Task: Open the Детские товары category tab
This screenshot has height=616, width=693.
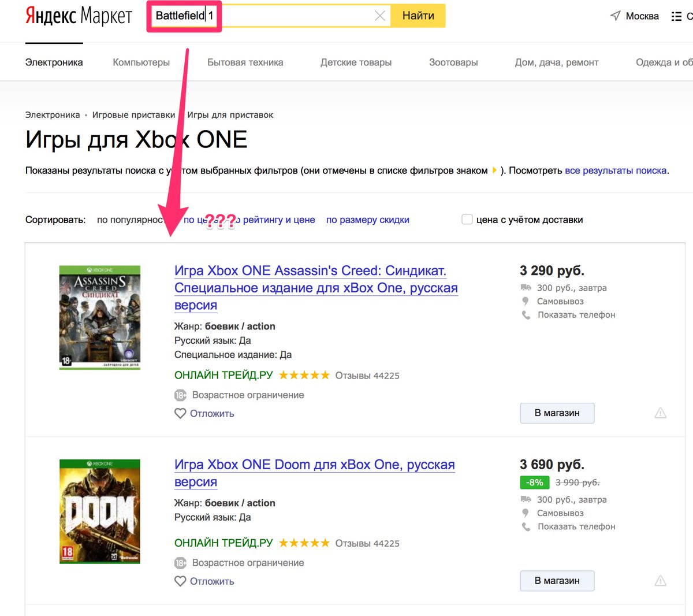Action: point(356,62)
